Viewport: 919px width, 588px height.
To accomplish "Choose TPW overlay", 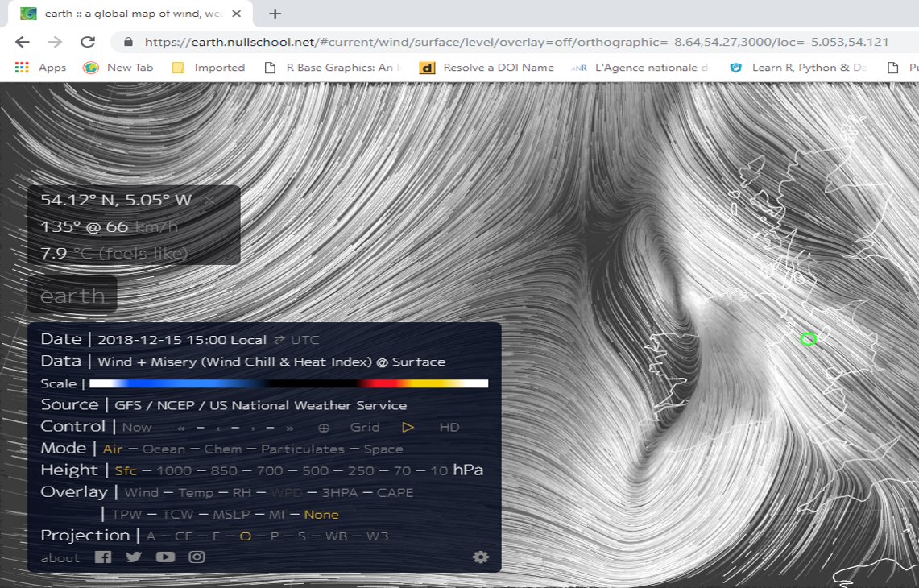I will click(127, 515).
